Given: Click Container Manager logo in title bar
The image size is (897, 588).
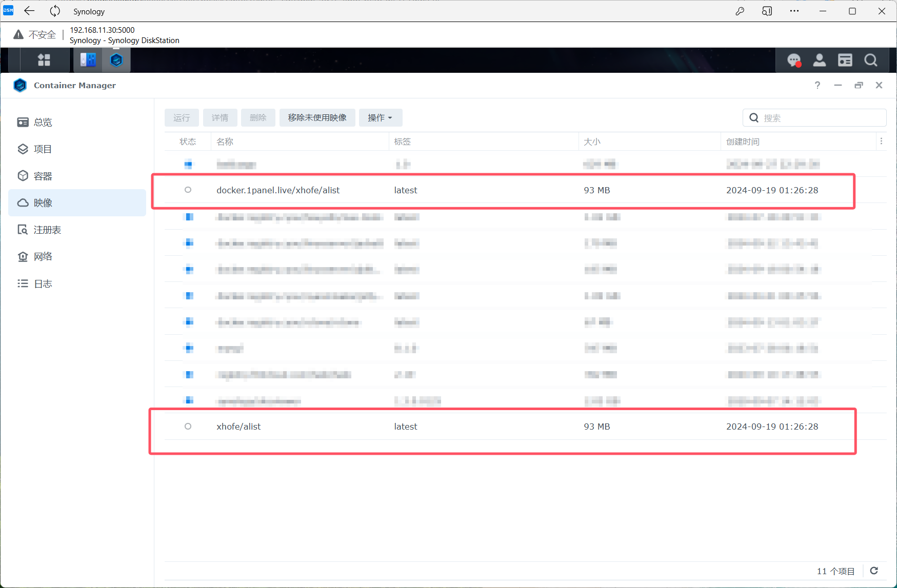Looking at the screenshot, I should click(x=20, y=85).
